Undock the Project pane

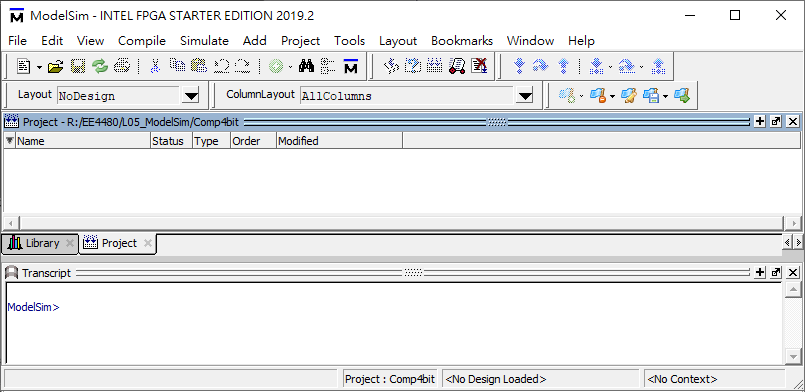[x=776, y=122]
